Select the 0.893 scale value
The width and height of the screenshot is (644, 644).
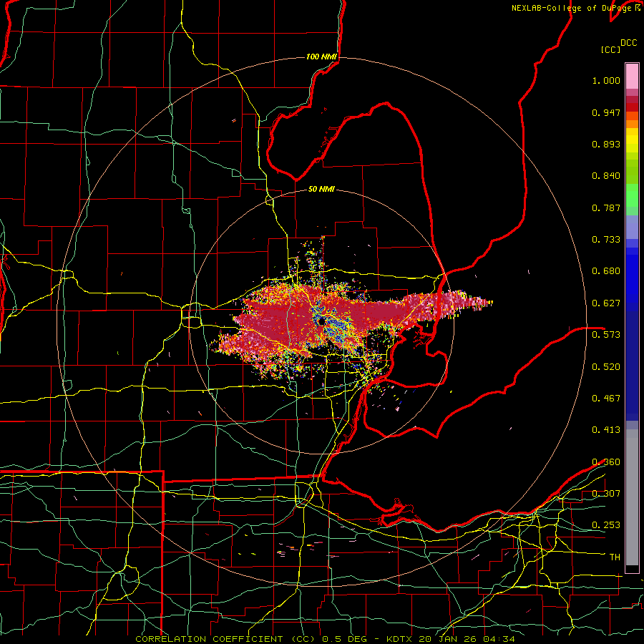tap(606, 144)
